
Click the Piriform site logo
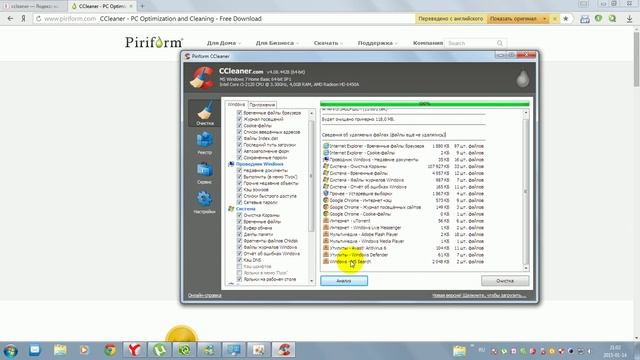[x=154, y=42]
